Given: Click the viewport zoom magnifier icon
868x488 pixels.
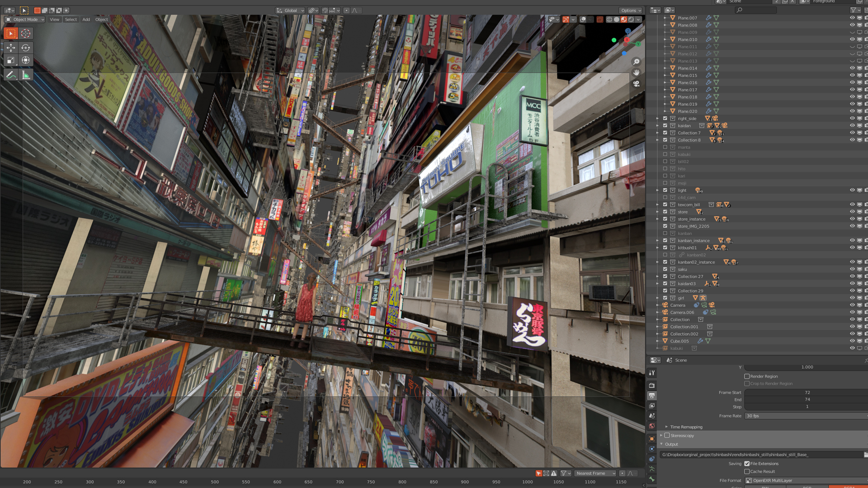Looking at the screenshot, I should [636, 61].
